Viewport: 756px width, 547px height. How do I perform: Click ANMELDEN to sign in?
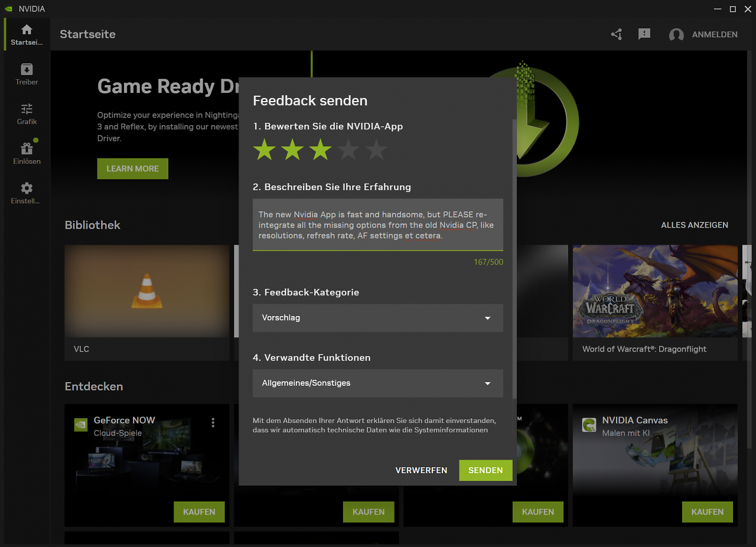[715, 35]
